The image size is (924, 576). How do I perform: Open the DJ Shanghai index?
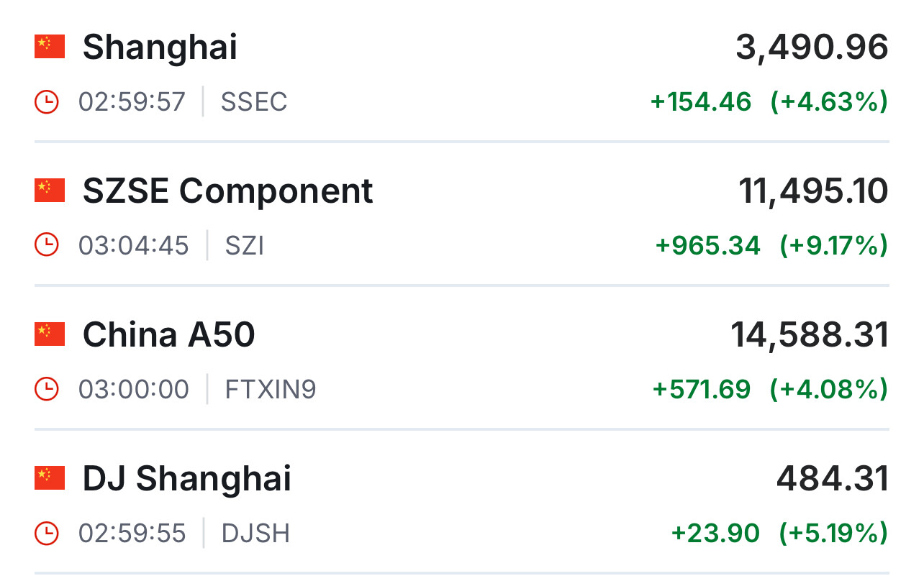[x=187, y=479]
